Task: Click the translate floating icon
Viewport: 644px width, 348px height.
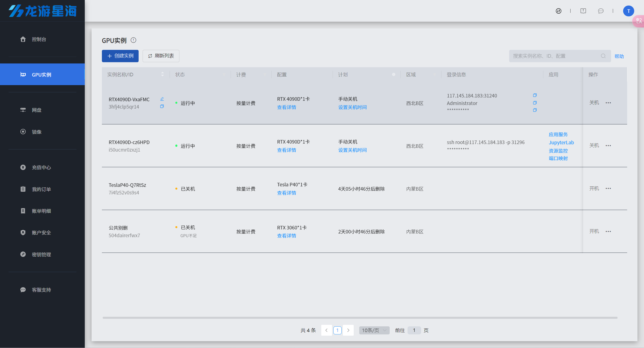Action: click(x=639, y=21)
